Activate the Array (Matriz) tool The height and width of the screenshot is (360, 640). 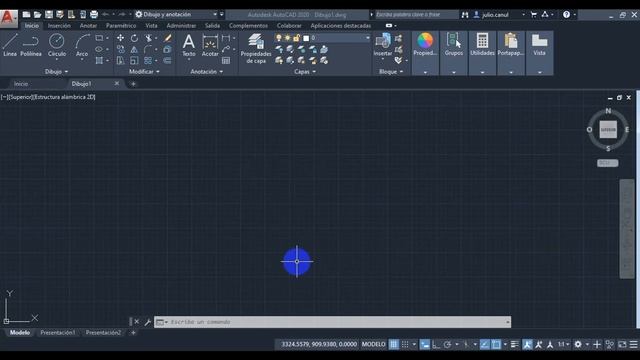pos(148,60)
